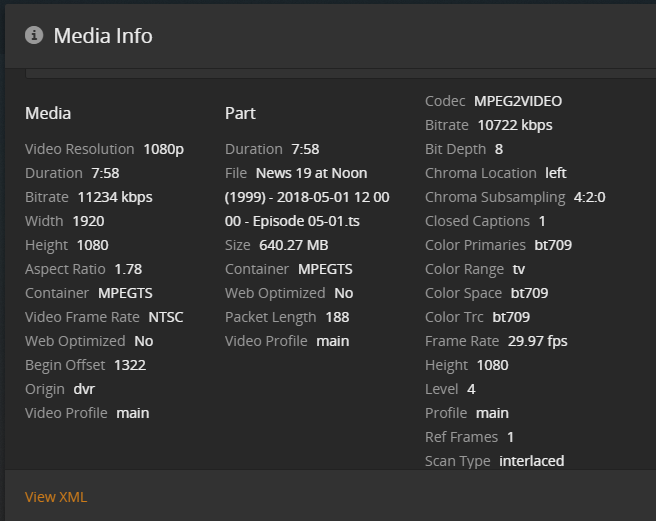Click the Width 1920 value
The width and height of the screenshot is (656, 521).
coord(88,221)
